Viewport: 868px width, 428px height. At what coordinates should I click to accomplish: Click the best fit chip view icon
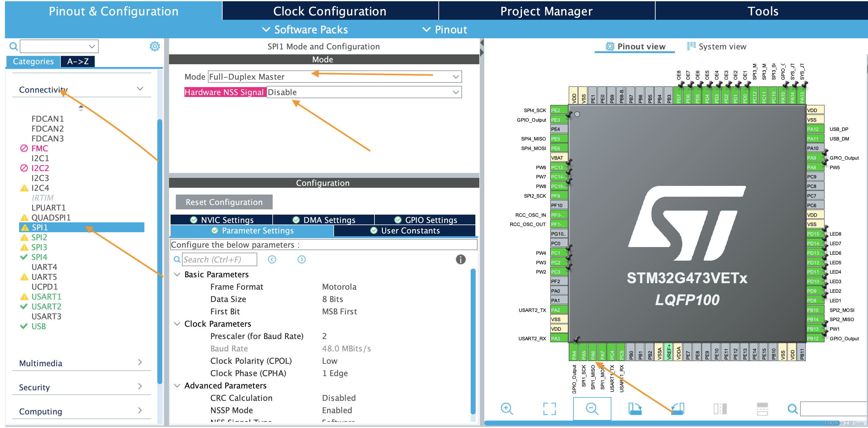tap(549, 409)
